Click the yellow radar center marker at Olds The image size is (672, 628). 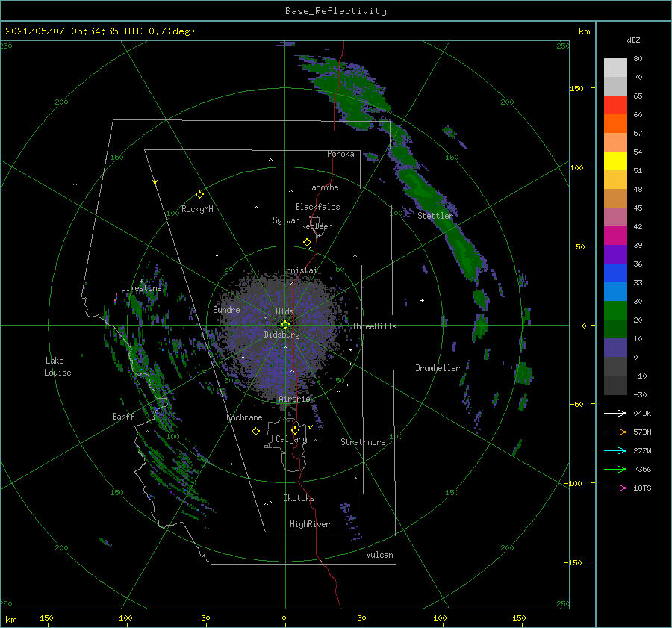click(x=285, y=325)
